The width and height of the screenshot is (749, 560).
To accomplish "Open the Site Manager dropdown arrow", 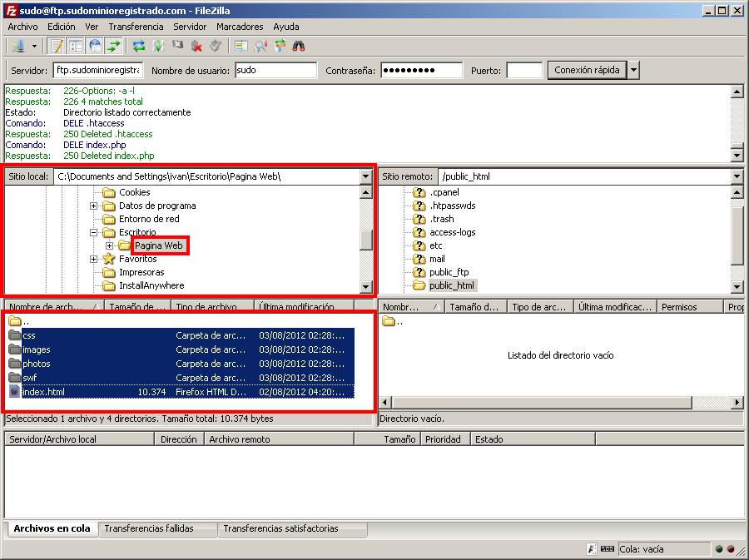I will click(34, 47).
